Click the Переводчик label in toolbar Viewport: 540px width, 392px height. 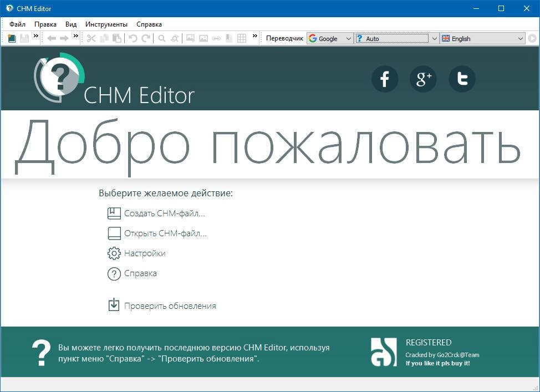point(284,38)
